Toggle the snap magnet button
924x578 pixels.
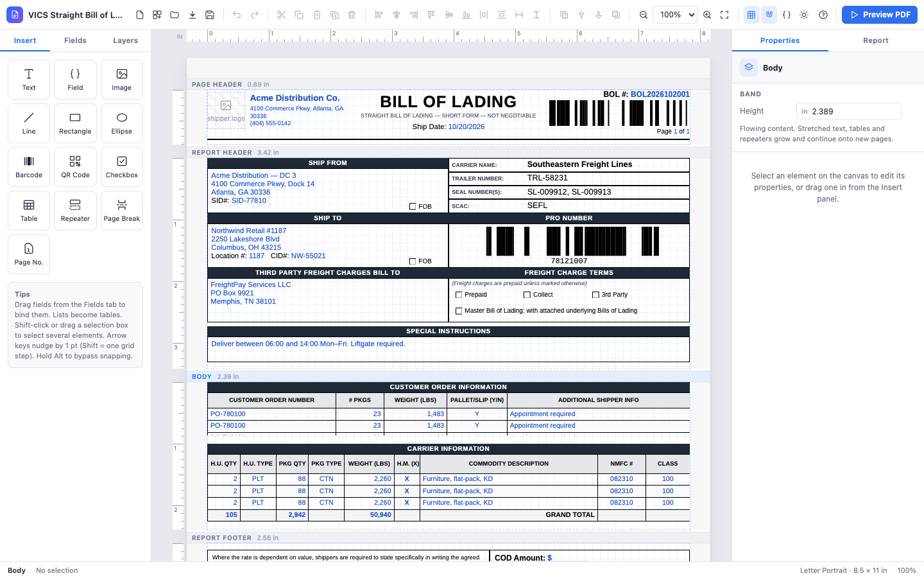coord(769,15)
